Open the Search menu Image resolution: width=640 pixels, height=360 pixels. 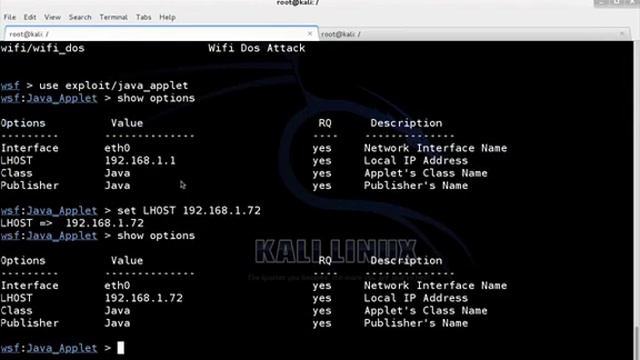click(x=80, y=17)
